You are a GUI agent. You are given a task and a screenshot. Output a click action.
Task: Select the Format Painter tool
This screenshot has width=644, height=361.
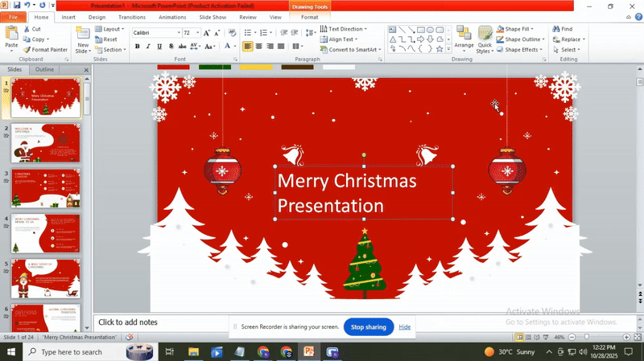coord(45,50)
